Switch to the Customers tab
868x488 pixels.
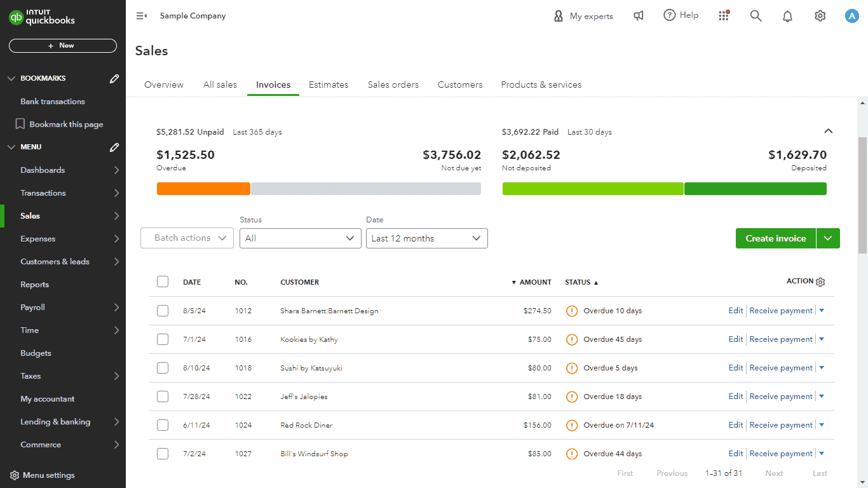tap(460, 85)
